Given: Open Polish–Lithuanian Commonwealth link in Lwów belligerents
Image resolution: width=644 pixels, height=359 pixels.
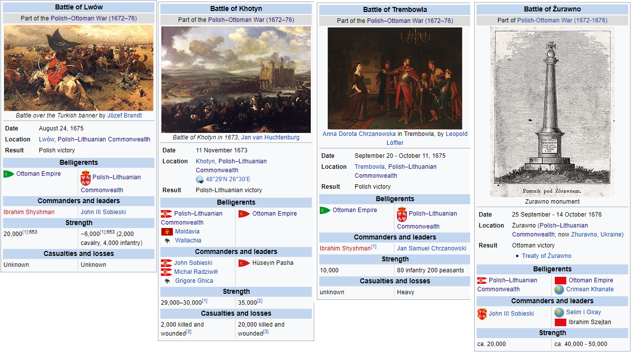Looking at the screenshot, I should [x=111, y=184].
